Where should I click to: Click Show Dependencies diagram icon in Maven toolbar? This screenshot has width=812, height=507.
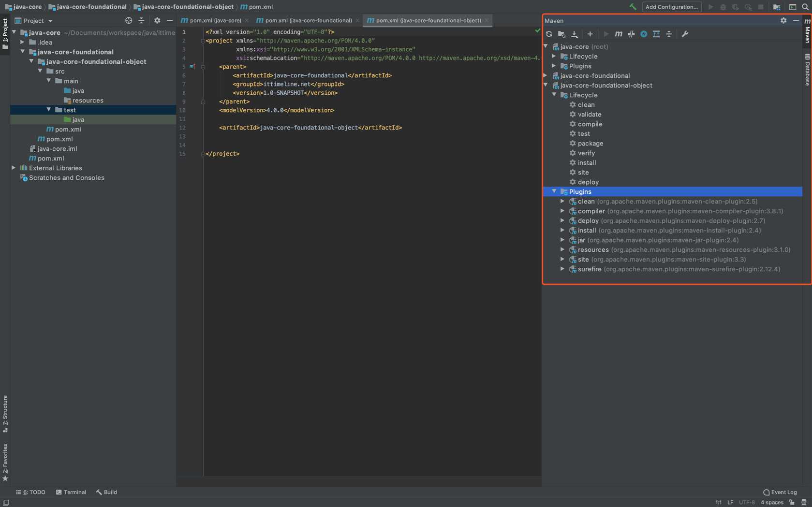tap(656, 34)
